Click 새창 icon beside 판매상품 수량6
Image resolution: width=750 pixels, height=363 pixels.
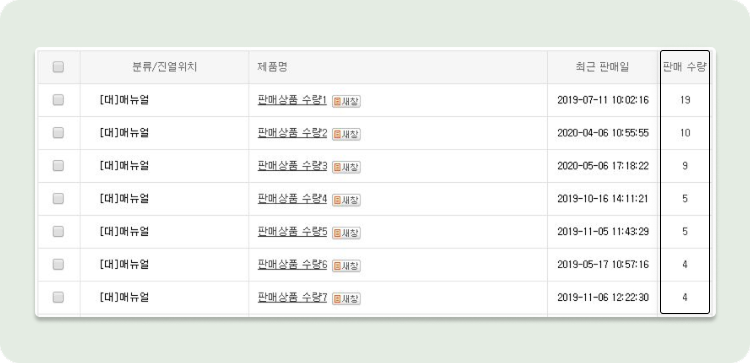point(346,265)
